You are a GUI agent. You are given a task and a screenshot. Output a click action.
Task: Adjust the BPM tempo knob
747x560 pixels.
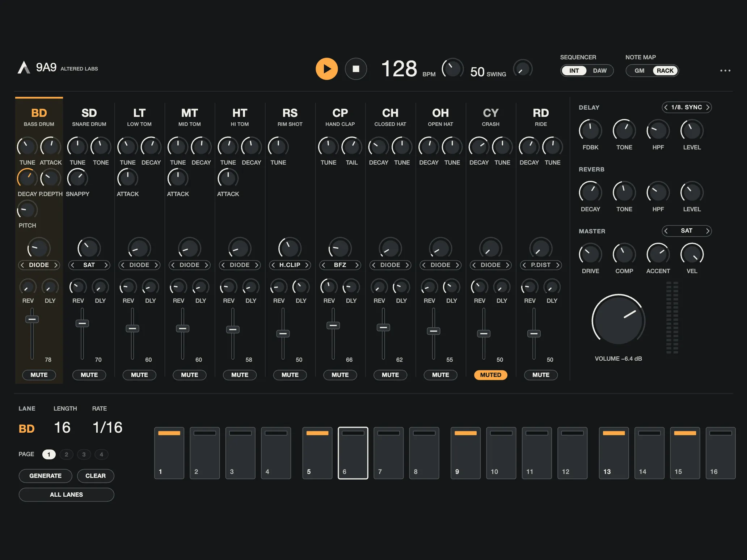click(x=452, y=68)
